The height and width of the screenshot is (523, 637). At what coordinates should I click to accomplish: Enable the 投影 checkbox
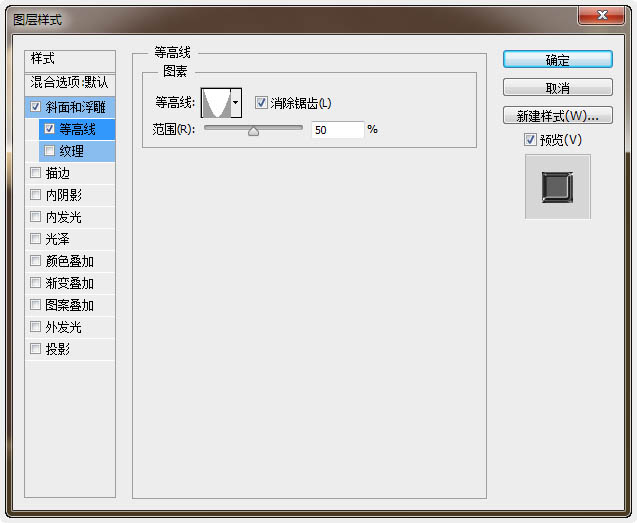pyautogui.click(x=35, y=348)
